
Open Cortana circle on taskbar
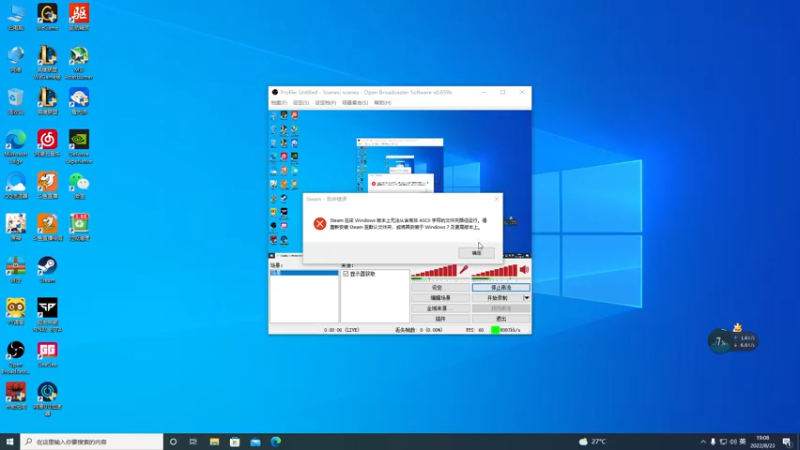click(x=173, y=441)
